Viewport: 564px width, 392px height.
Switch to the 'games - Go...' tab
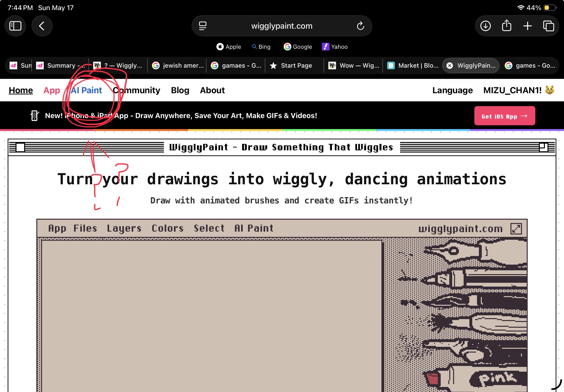pyautogui.click(x=530, y=65)
